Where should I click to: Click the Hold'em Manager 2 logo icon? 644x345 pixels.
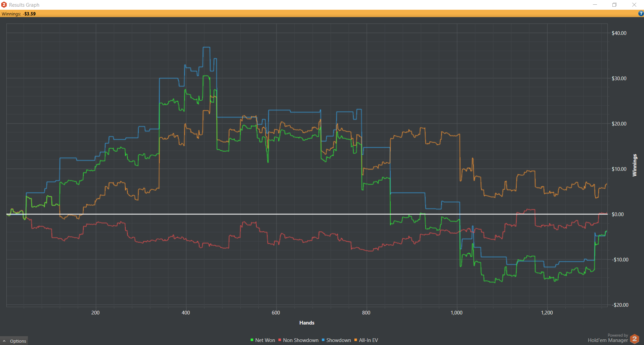pos(635,339)
